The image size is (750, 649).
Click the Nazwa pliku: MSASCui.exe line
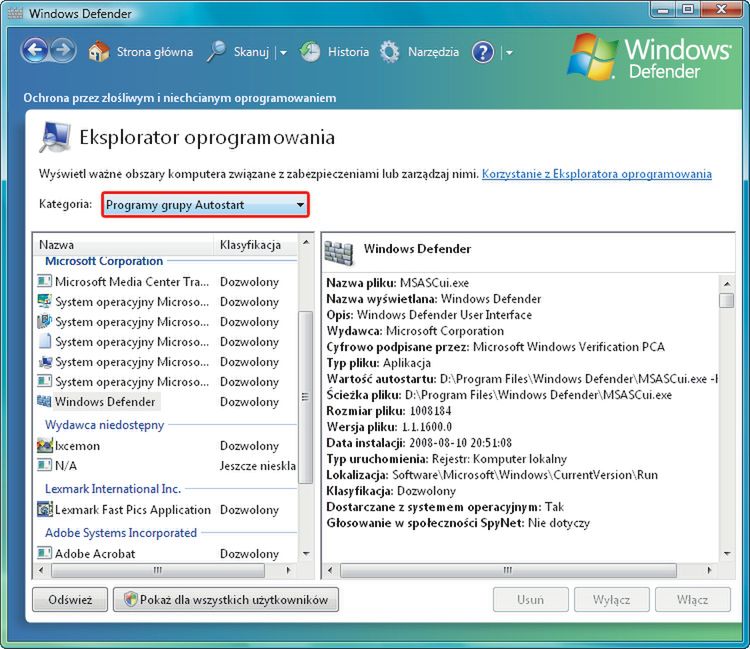tap(397, 283)
